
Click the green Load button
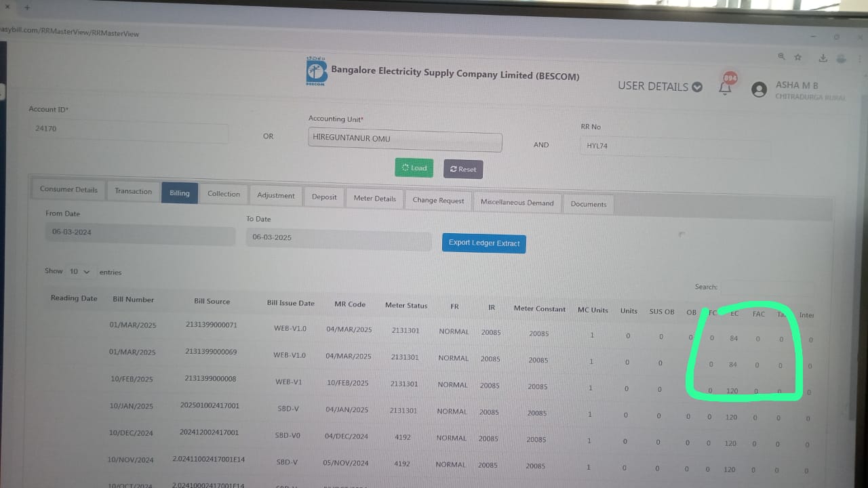tap(414, 167)
